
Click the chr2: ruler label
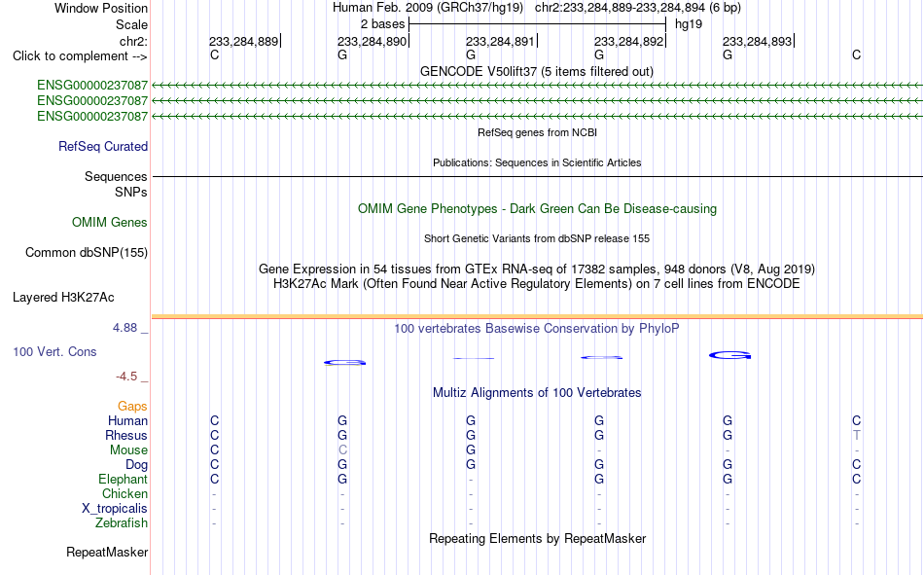(133, 41)
